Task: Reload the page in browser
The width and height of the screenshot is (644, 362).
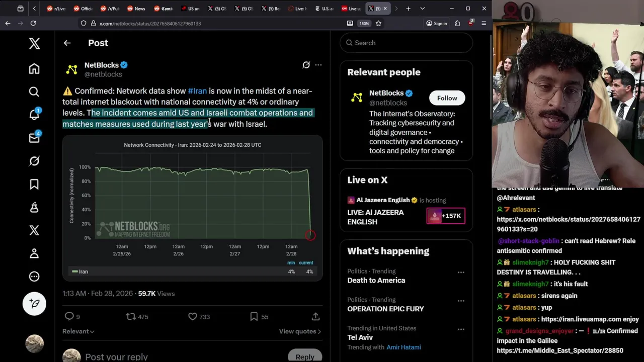Action: tap(33, 23)
